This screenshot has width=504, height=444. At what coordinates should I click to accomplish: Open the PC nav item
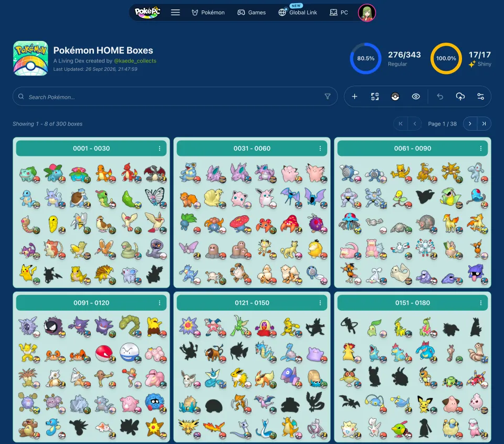click(339, 13)
